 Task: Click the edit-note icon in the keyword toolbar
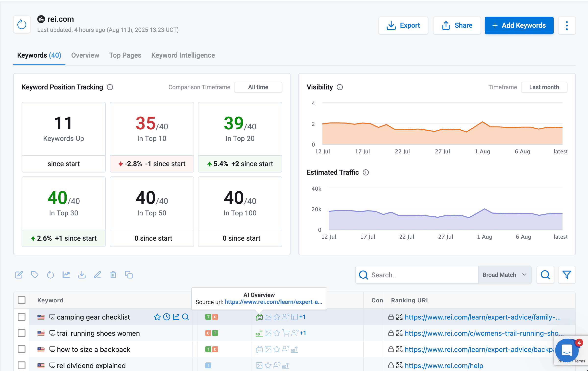pyautogui.click(x=19, y=275)
